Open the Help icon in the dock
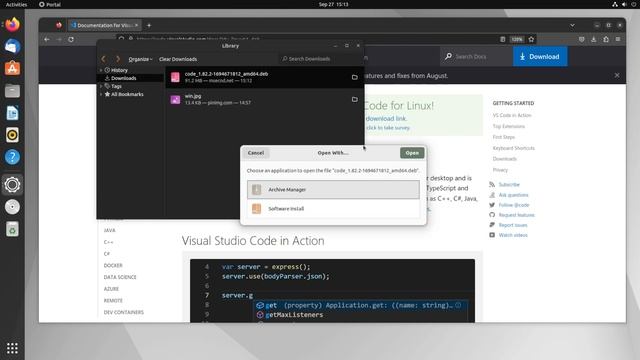This screenshot has height=360, width=640. (x=12, y=157)
